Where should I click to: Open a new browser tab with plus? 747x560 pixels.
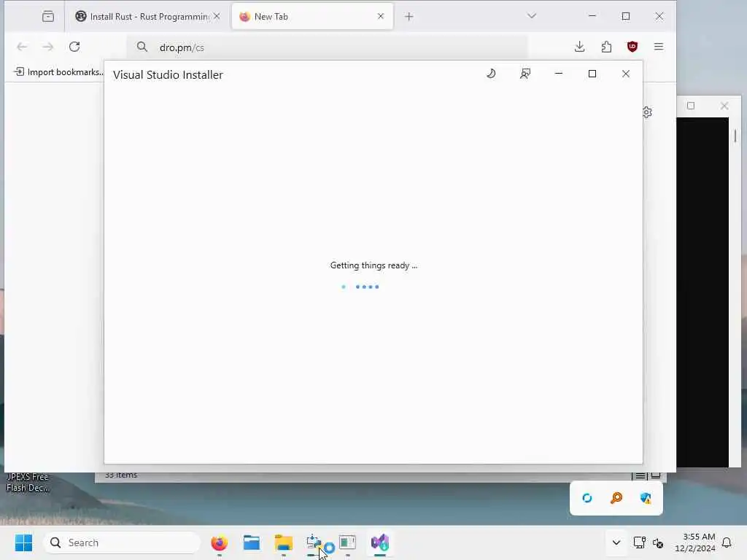pos(409,17)
